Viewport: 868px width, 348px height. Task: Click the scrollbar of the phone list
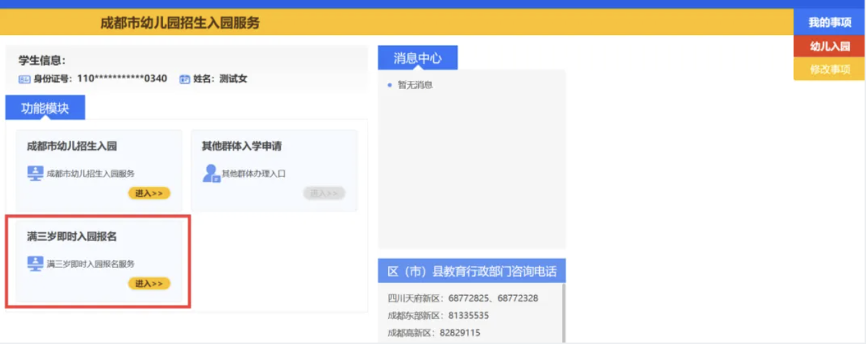click(564, 313)
